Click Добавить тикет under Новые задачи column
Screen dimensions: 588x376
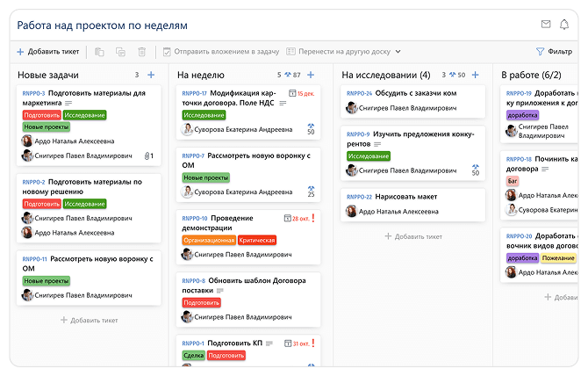[89, 320]
